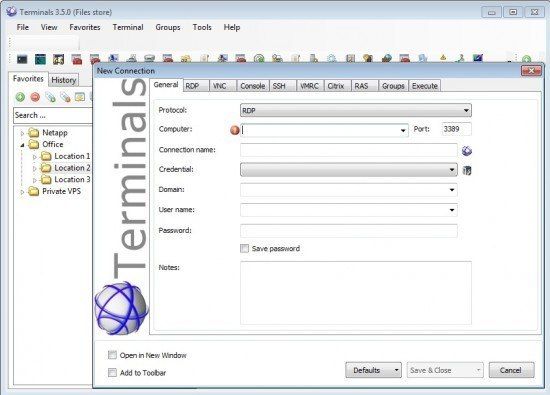Open the View menu
Image resolution: width=550 pixels, height=395 pixels.
(49, 27)
